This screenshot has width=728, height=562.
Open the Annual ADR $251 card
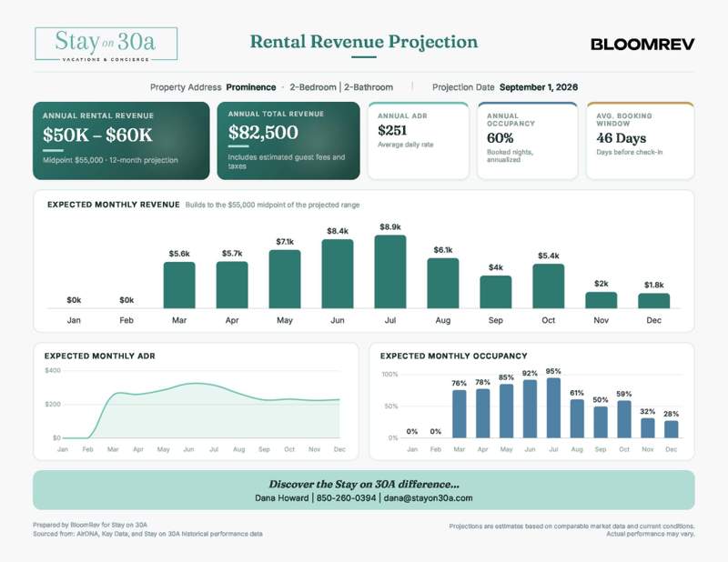click(x=419, y=141)
